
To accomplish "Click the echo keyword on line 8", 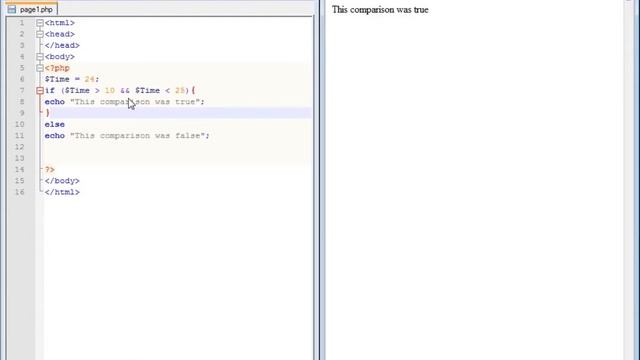I will (x=55, y=102).
